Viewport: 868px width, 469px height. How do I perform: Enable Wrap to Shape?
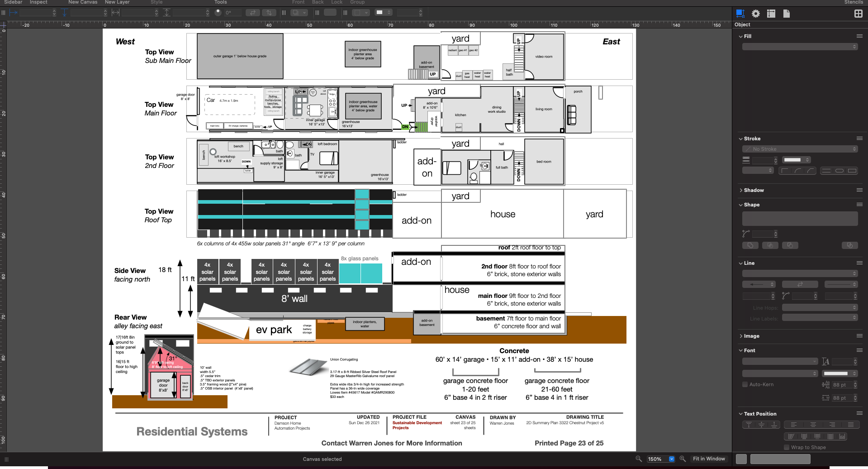786,447
